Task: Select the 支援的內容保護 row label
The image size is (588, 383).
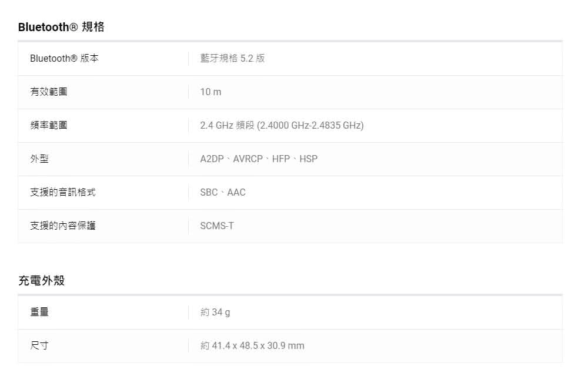Action: tap(63, 226)
